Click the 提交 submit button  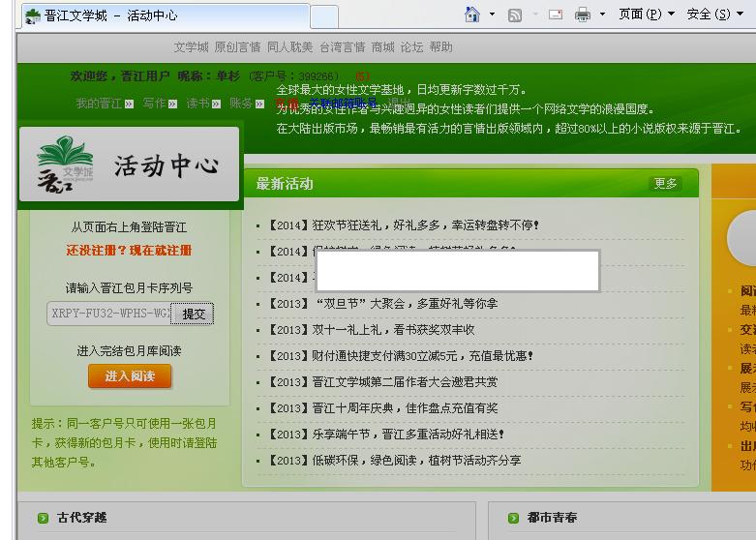193,314
